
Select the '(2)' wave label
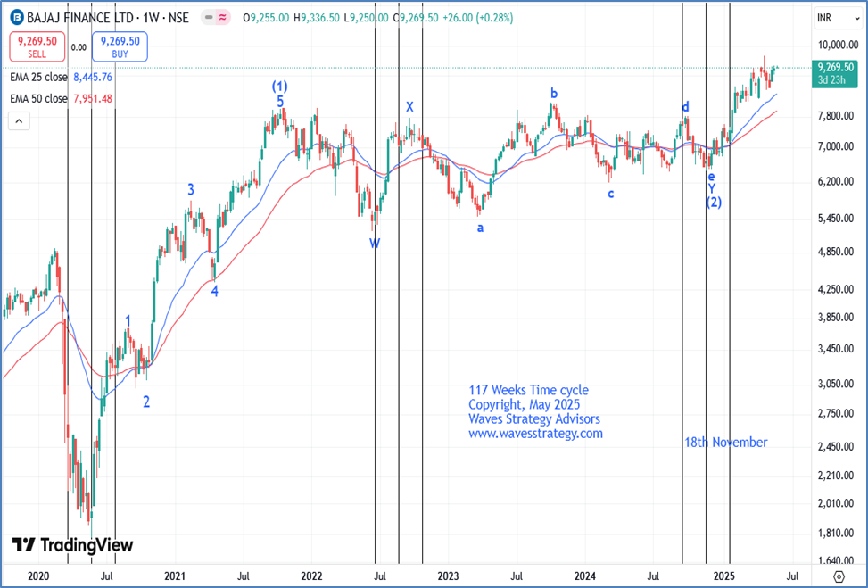(714, 203)
